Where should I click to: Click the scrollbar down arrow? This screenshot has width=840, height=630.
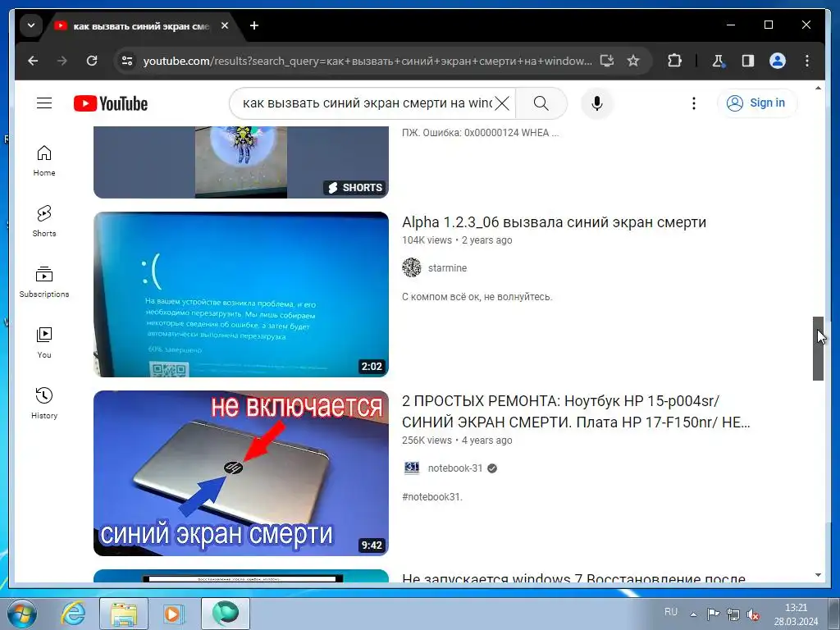tap(818, 575)
